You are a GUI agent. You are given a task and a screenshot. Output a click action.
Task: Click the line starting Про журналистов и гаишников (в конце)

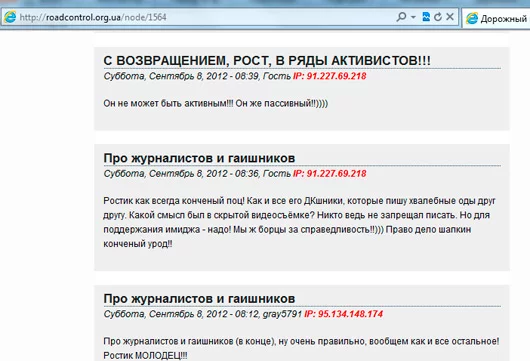click(x=301, y=341)
